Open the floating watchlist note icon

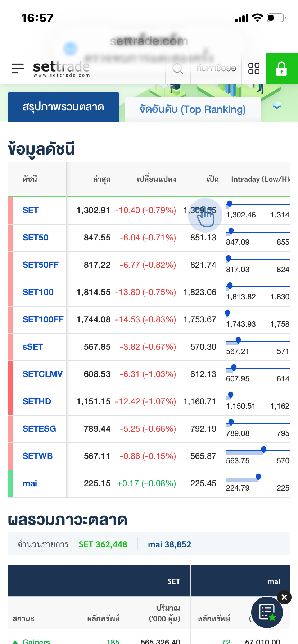pyautogui.click(x=267, y=612)
